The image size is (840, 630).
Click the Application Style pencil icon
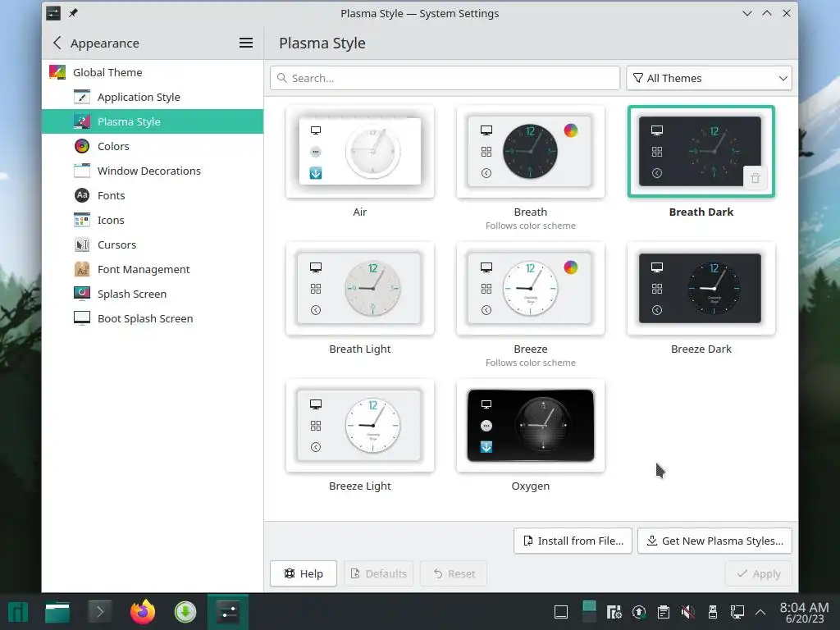(x=82, y=97)
